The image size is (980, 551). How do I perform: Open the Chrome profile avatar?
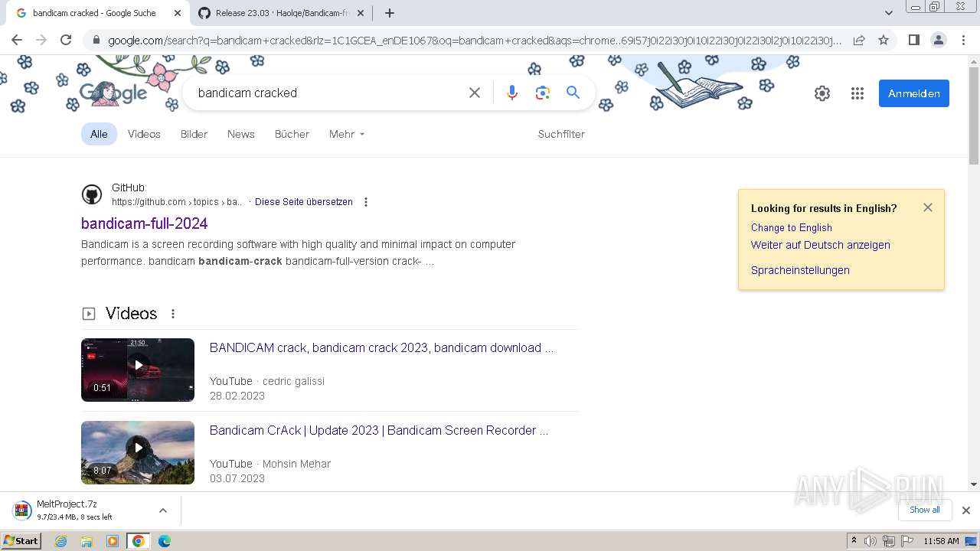point(938,40)
